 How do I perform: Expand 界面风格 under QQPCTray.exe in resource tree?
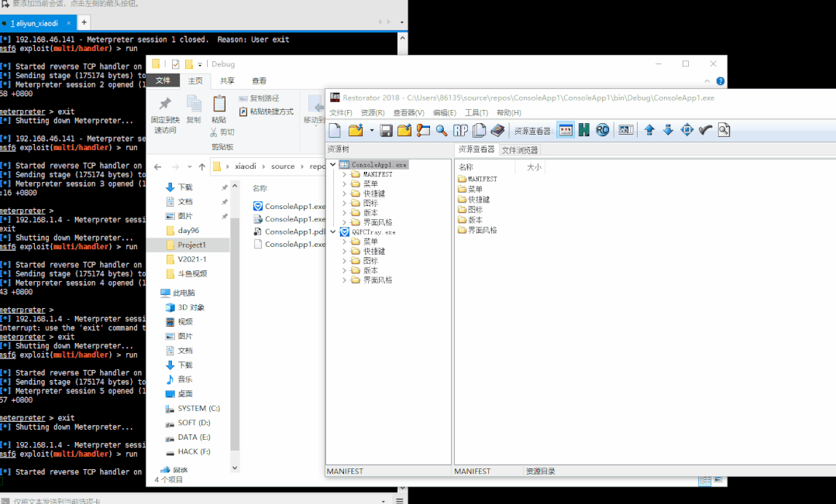coord(345,279)
